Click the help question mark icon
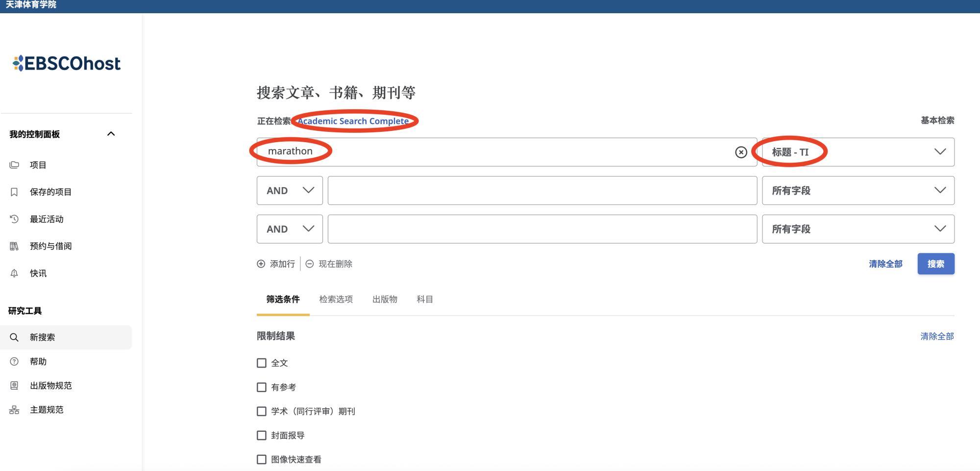This screenshot has height=471, width=980. [14, 362]
